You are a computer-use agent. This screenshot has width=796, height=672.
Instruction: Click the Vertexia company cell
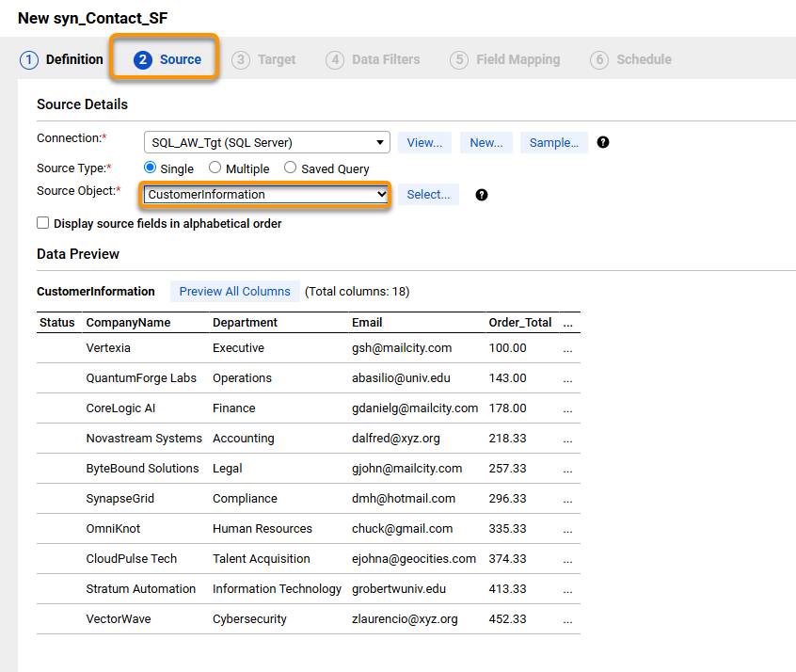click(108, 348)
